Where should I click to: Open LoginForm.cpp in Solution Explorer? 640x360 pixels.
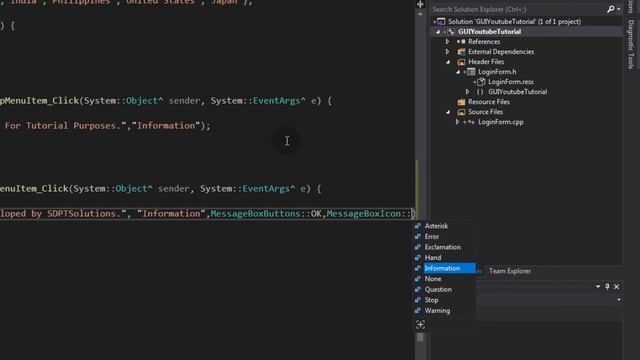(x=500, y=122)
